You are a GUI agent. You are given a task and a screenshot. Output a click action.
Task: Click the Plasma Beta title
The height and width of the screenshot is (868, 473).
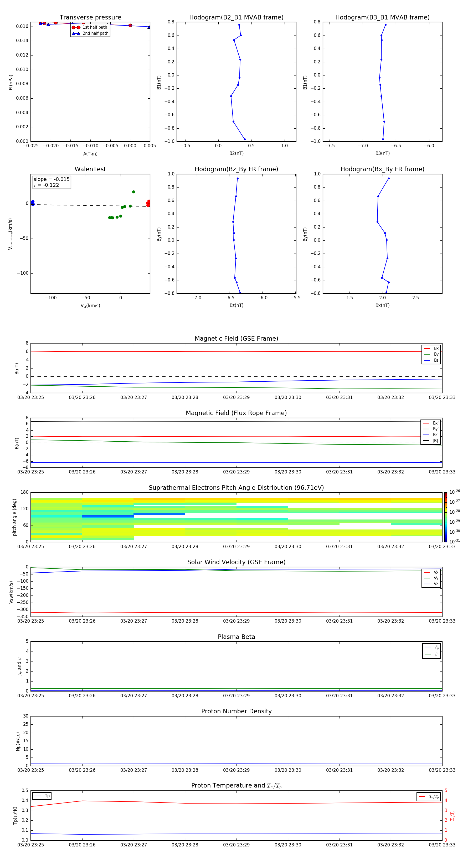[x=236, y=637]
